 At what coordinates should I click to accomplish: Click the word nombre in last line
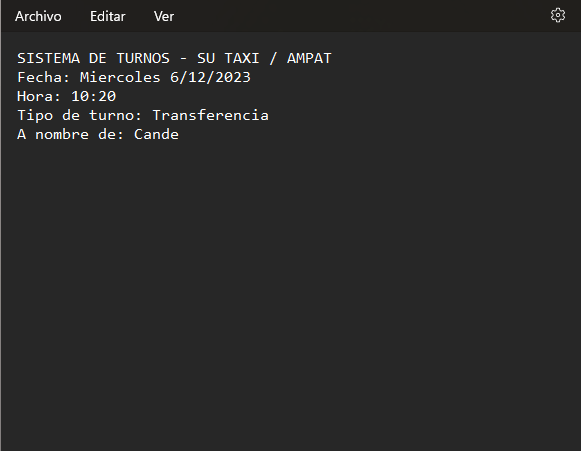[62, 134]
